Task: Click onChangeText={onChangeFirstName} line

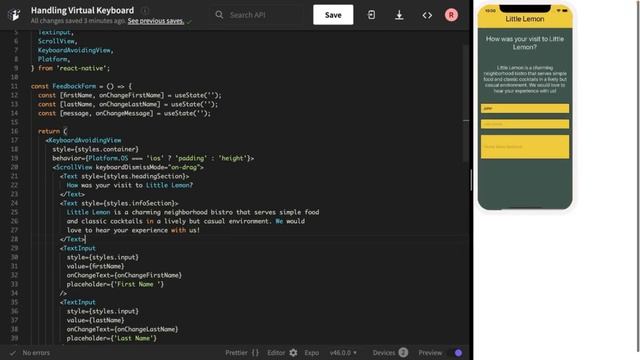Action: (124, 275)
